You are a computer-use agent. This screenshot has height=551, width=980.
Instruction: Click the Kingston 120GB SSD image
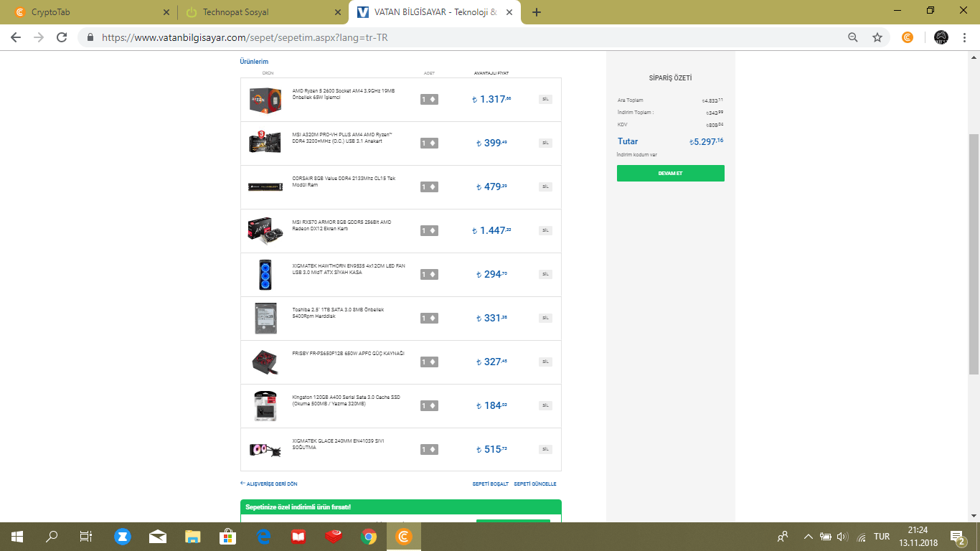(265, 406)
